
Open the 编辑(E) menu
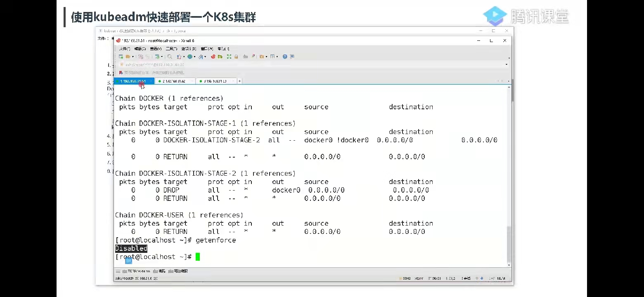[140, 49]
